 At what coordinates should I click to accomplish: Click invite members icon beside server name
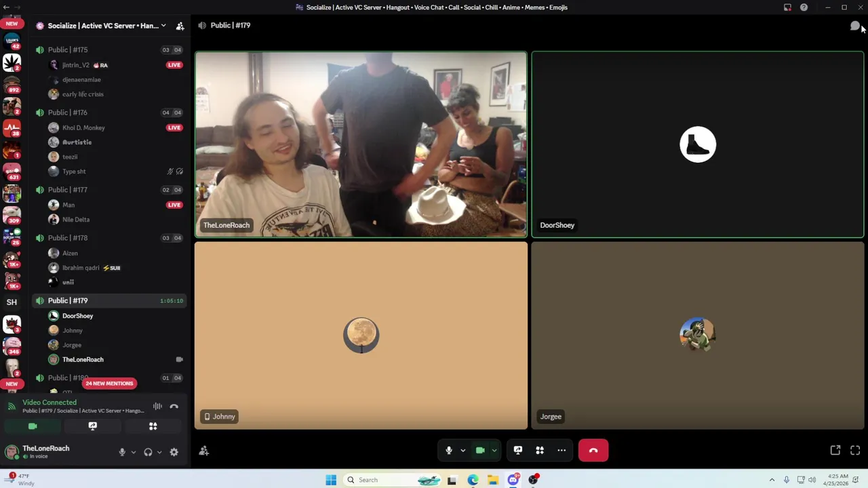(180, 26)
